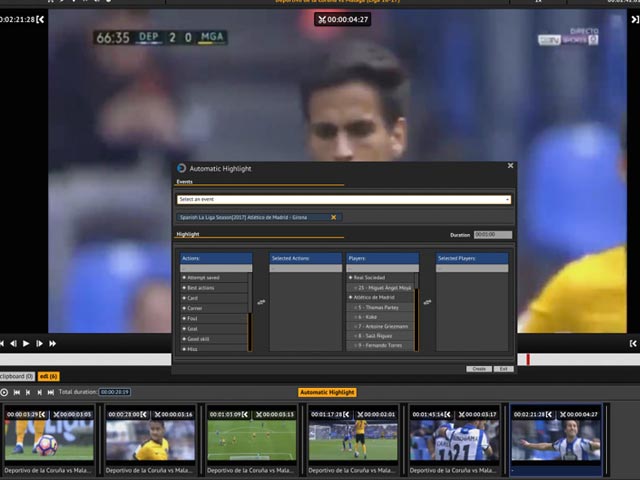640x480 pixels.
Task: Click the Players filter field
Action: coord(382,268)
